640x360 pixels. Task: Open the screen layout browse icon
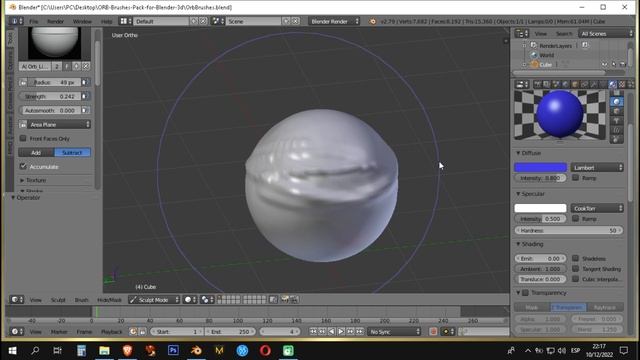point(125,21)
